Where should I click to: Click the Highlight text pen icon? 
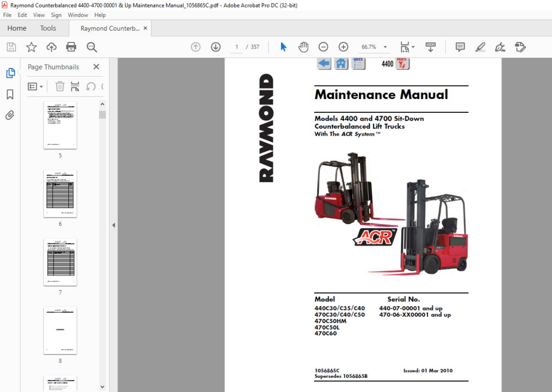pos(480,47)
